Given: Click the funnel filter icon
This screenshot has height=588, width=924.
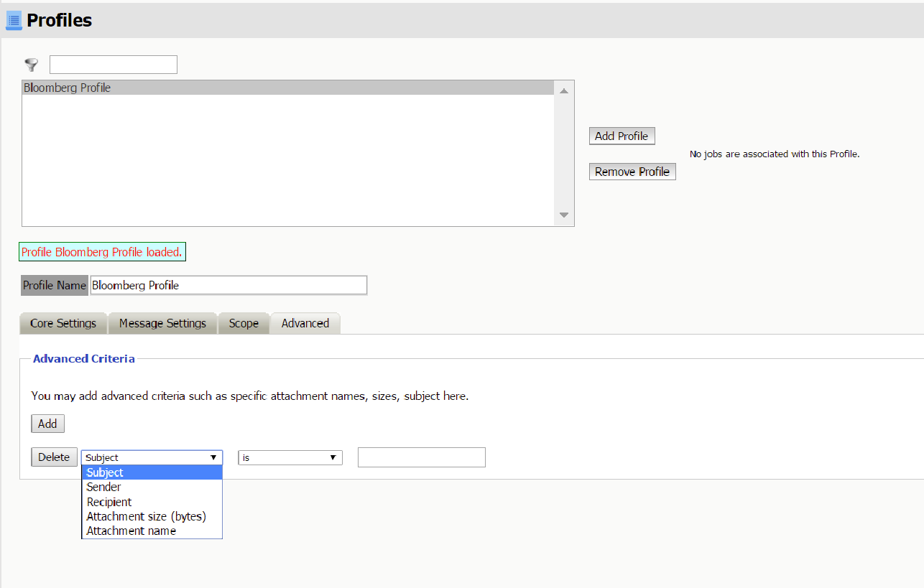Looking at the screenshot, I should 31,65.
